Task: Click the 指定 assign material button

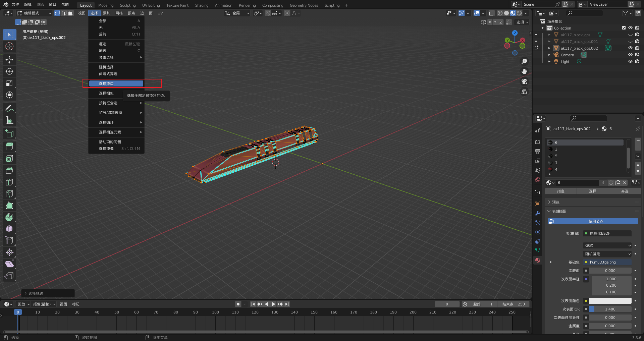Action: [560, 191]
